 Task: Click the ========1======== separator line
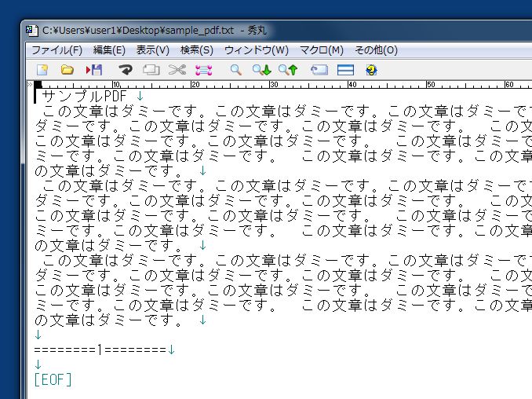[x=100, y=350]
